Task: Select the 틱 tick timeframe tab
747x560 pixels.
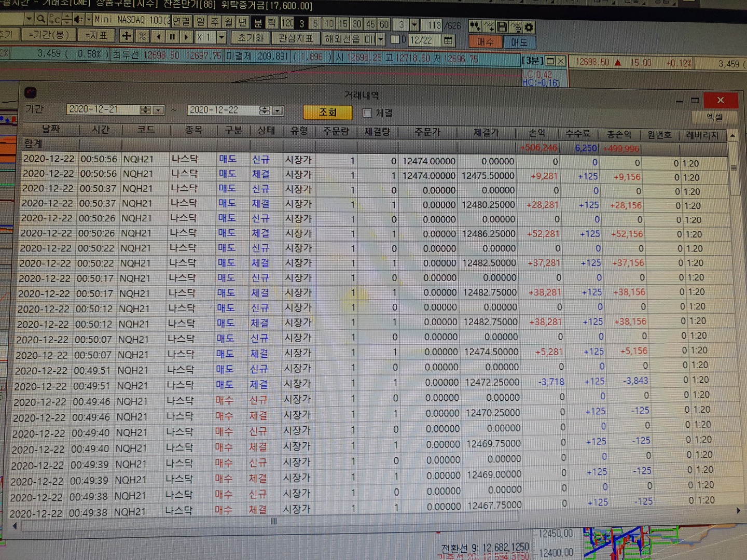Action: point(272,23)
